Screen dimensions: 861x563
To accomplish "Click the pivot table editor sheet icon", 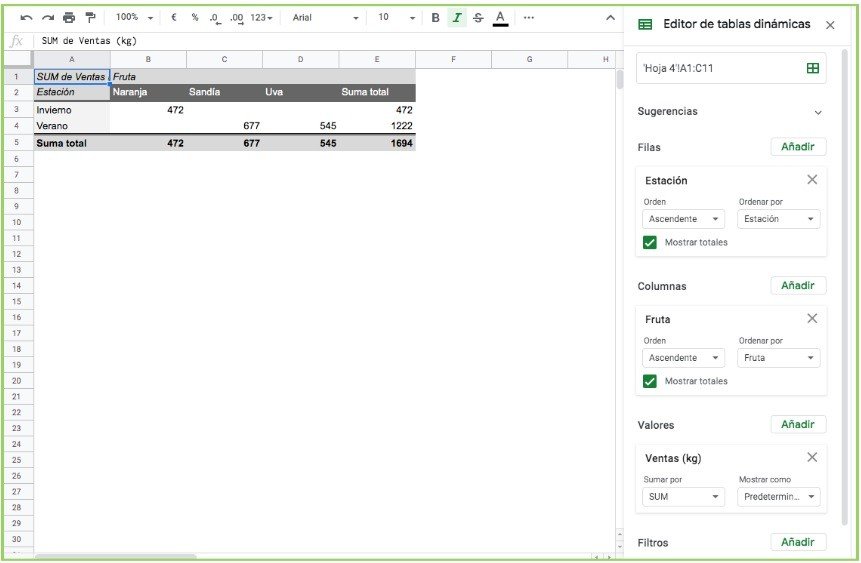I will tap(645, 24).
